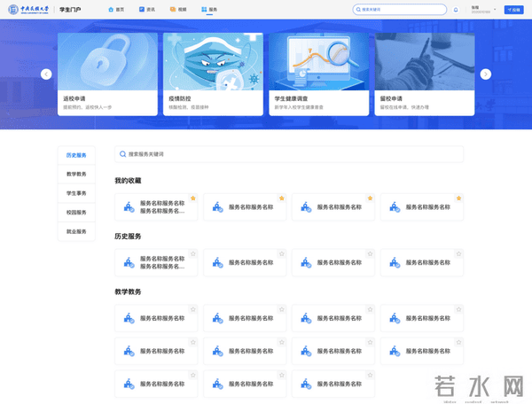
Task: Show next carousel slide arrow
Action: (x=486, y=74)
